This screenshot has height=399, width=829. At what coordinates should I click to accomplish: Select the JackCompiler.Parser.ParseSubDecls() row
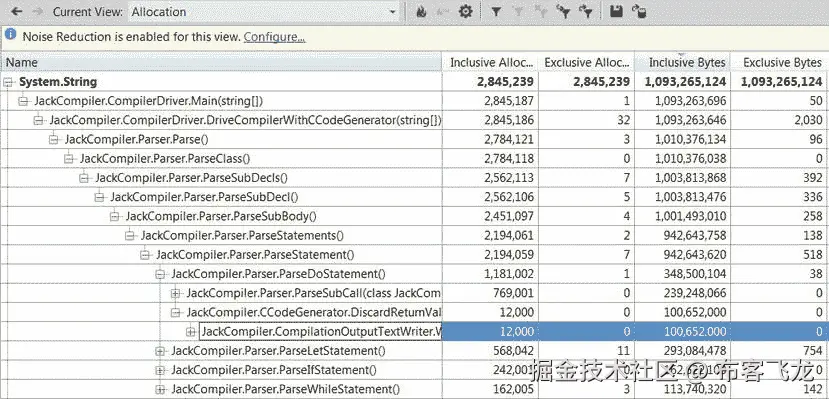414,178
